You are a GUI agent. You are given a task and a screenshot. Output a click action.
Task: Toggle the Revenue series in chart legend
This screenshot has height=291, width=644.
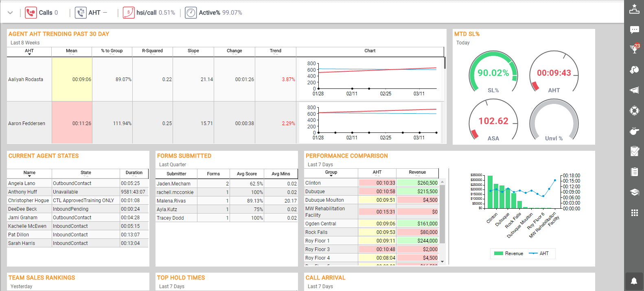[x=508, y=254]
